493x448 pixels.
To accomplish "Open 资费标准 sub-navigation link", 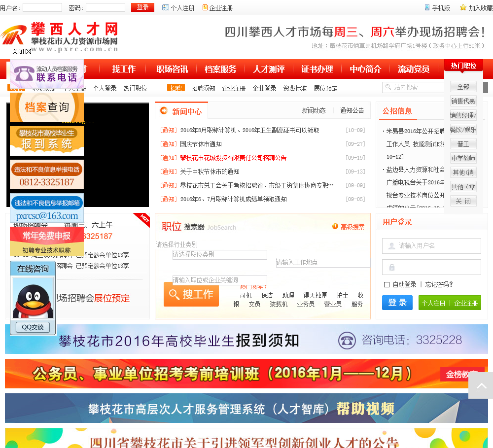I will [x=295, y=88].
